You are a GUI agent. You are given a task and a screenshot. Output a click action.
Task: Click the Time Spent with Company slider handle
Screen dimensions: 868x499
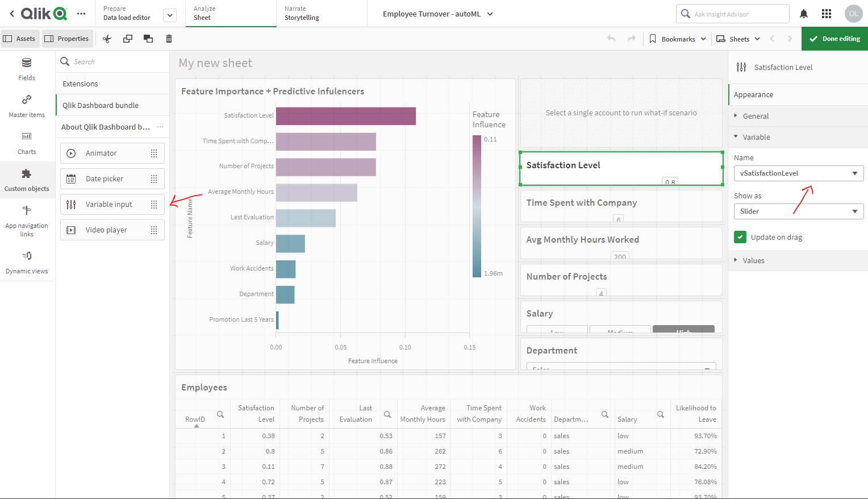(x=619, y=219)
